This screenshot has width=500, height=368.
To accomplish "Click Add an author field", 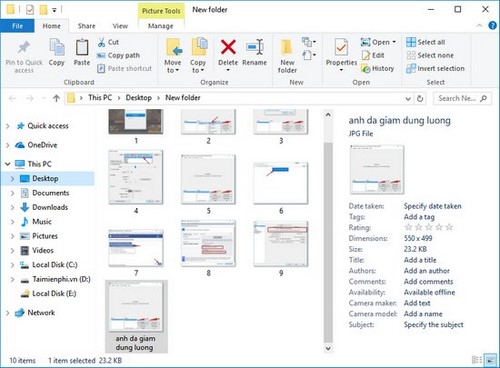I will point(427,271).
